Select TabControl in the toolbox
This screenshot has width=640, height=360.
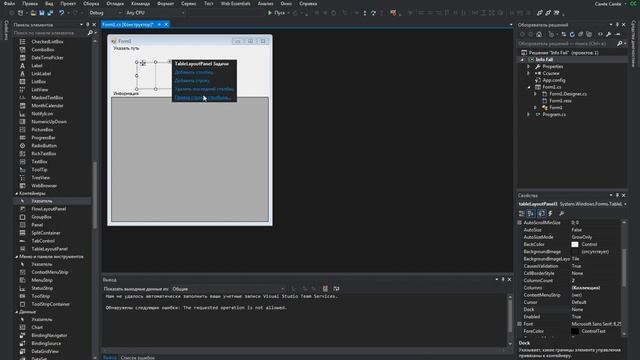(43, 241)
